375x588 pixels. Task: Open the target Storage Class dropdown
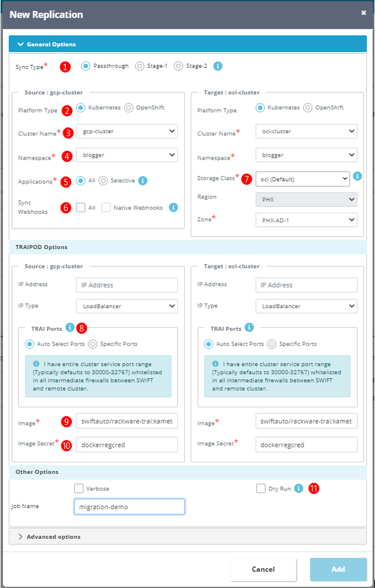302,179
